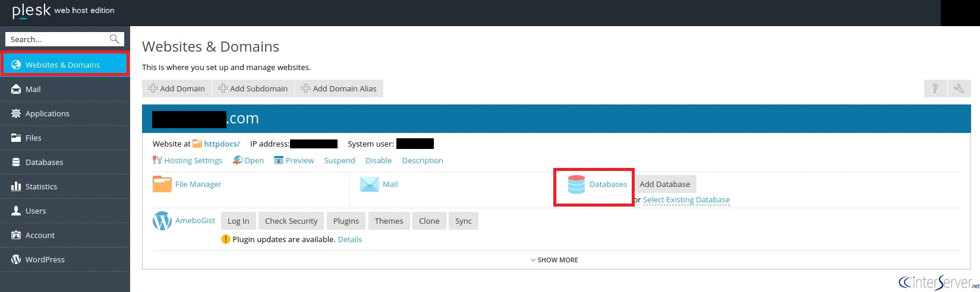Viewport: 980px width, 292px height.
Task: Open the httpdocs/ folder link
Action: tap(222, 144)
